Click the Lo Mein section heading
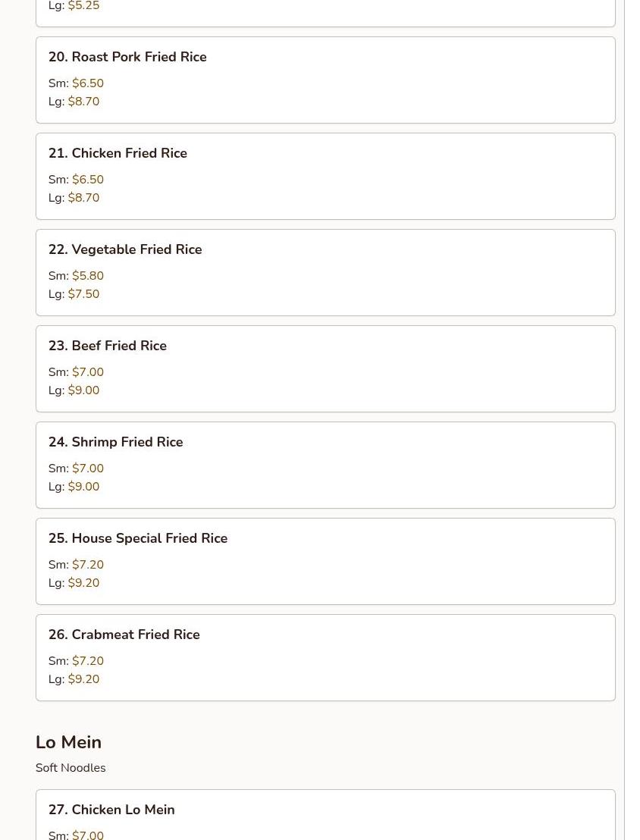Image resolution: width=640 pixels, height=840 pixels. point(68,742)
